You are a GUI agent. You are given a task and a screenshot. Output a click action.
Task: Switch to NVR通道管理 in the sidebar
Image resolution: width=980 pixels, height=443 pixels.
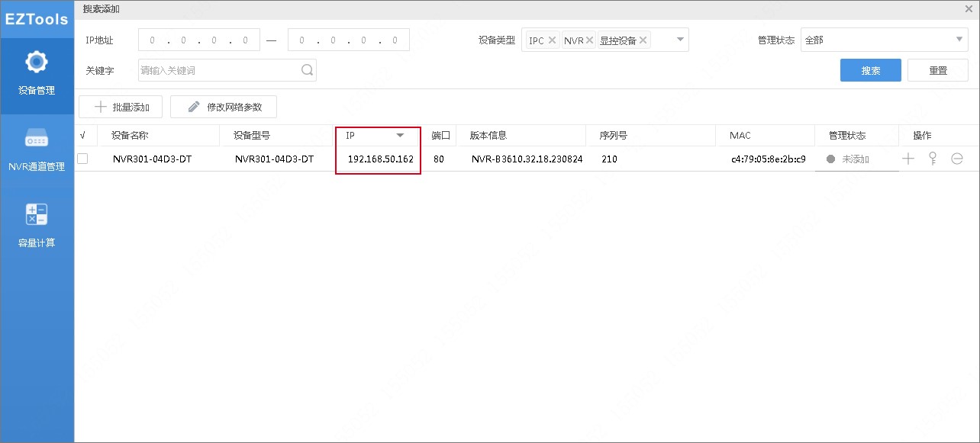coord(37,150)
